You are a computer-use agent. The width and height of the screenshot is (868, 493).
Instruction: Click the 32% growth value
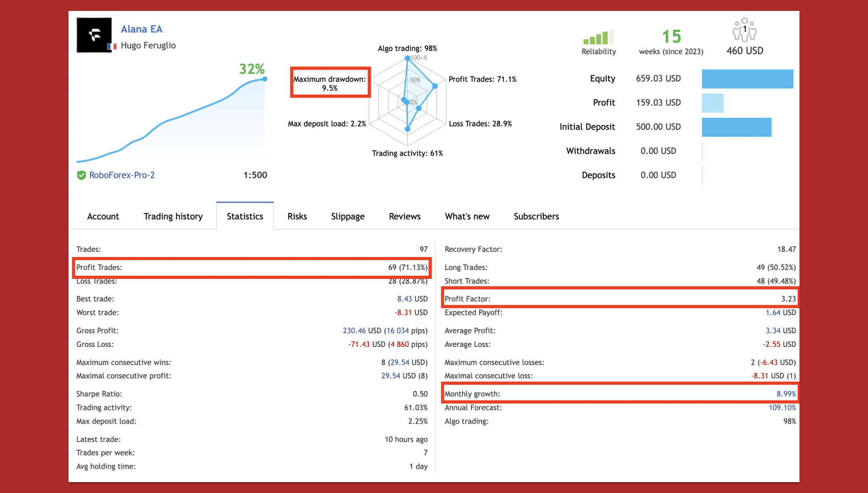click(252, 69)
